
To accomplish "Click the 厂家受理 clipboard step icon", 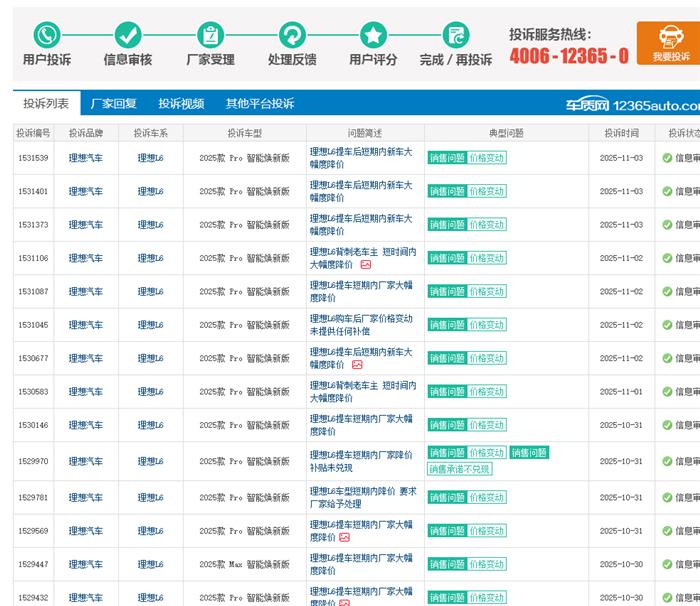I will [x=210, y=35].
